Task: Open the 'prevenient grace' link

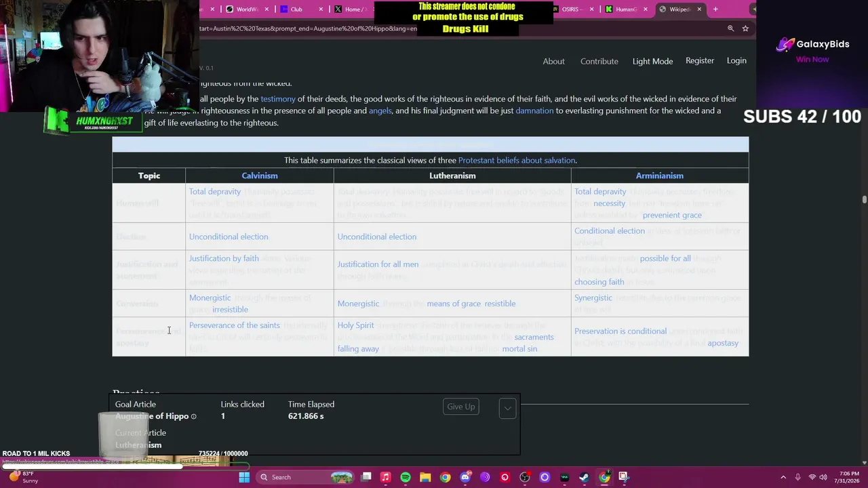Action: pyautogui.click(x=672, y=215)
